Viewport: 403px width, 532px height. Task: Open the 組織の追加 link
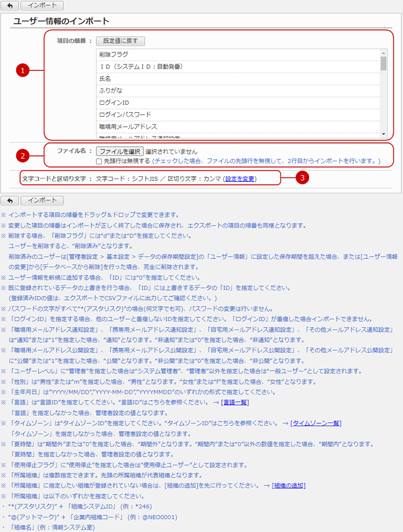pos(288,486)
